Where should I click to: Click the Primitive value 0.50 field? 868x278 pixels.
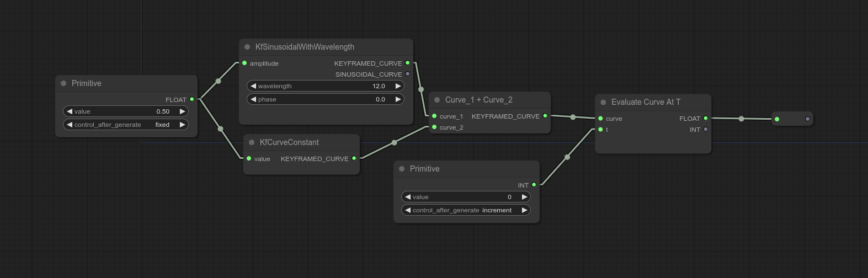click(126, 111)
